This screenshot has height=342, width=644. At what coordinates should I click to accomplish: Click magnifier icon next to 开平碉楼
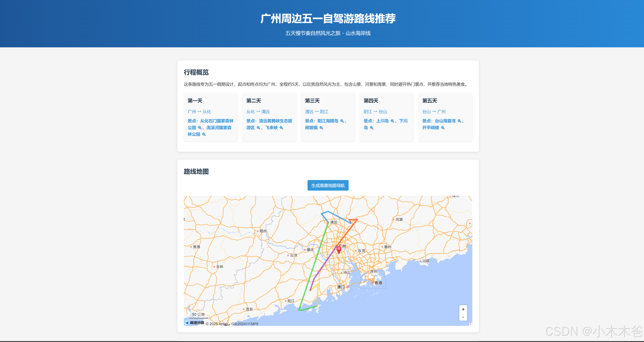click(443, 128)
